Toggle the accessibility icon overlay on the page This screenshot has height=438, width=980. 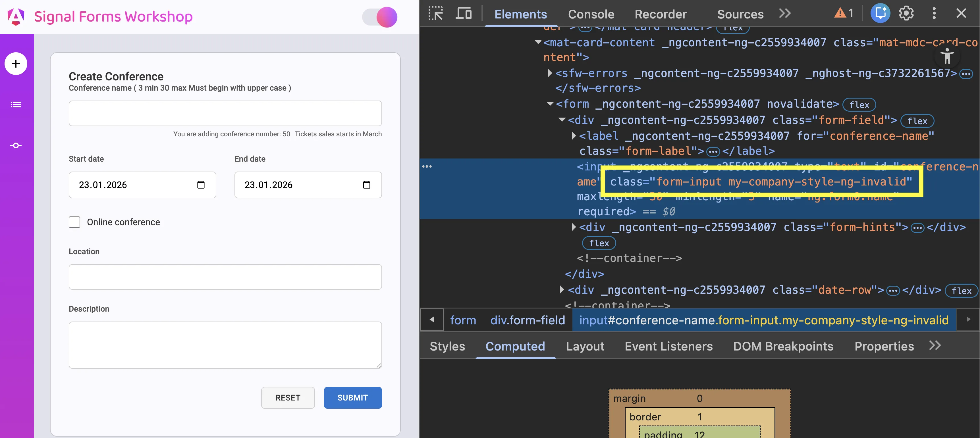[947, 56]
